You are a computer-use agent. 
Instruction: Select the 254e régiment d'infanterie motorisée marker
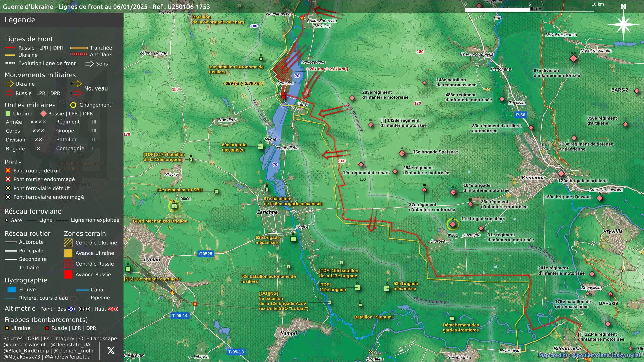coord(395,171)
